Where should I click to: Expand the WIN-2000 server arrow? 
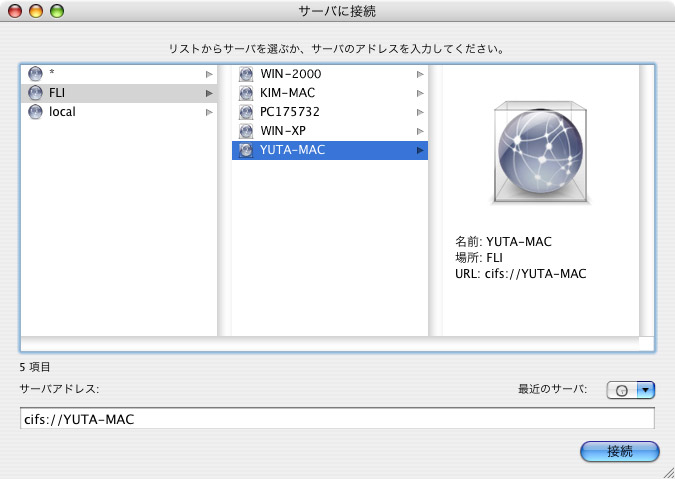420,74
